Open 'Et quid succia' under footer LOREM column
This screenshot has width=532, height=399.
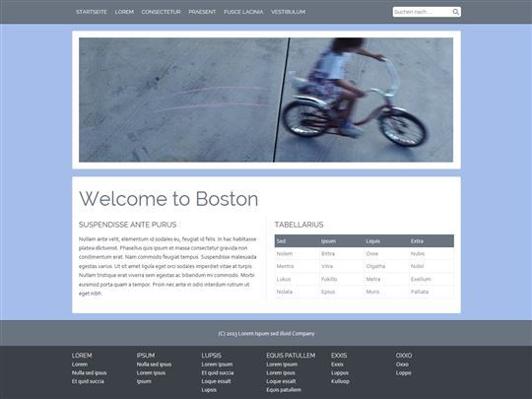pyautogui.click(x=88, y=381)
